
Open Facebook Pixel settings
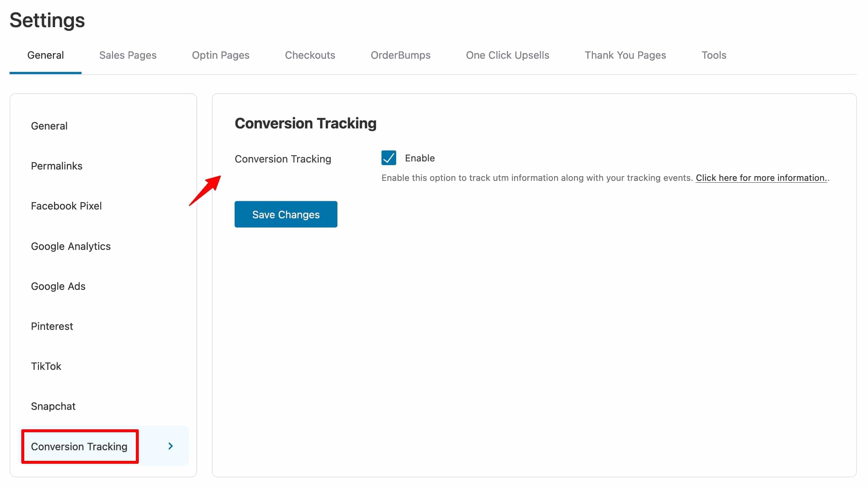[x=66, y=206]
